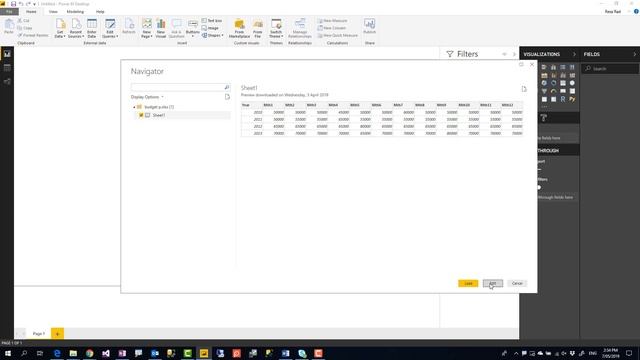Click the Image ribbon item
This screenshot has width=640, height=360.
tap(211, 28)
